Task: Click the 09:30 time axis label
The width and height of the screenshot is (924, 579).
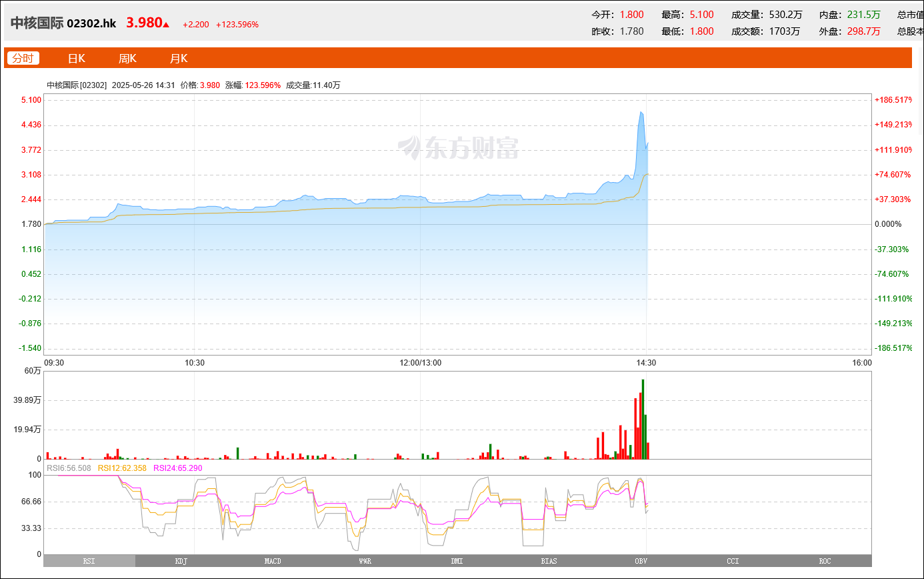Action: coord(54,363)
